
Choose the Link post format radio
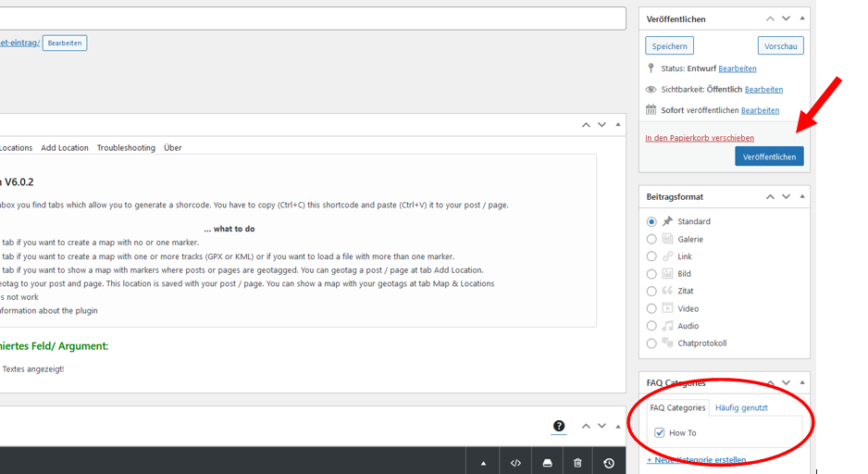[x=651, y=256]
